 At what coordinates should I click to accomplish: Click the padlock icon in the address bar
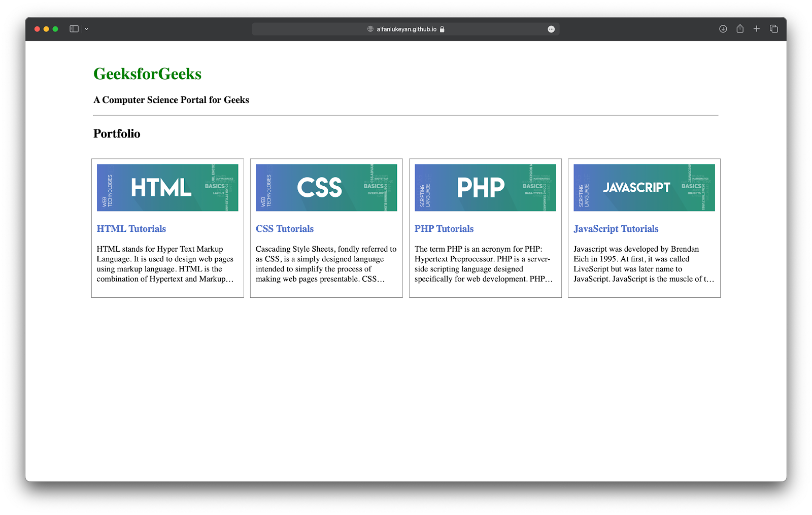[x=442, y=29]
